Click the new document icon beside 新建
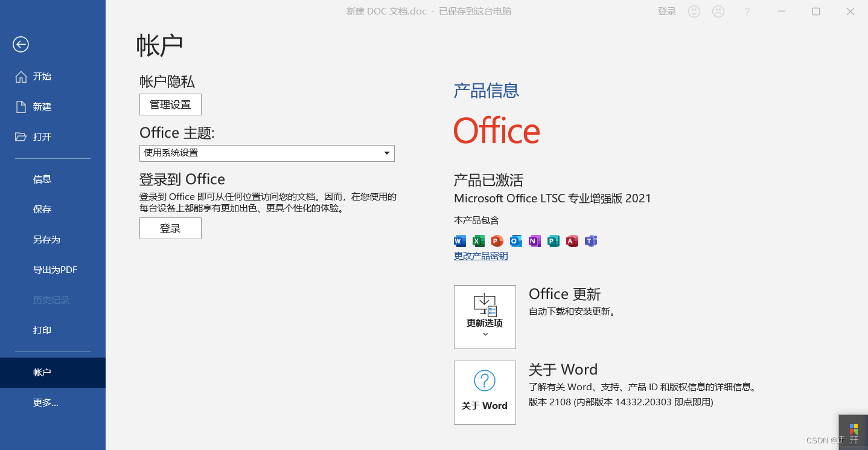Viewport: 868px width, 450px height. coord(21,107)
